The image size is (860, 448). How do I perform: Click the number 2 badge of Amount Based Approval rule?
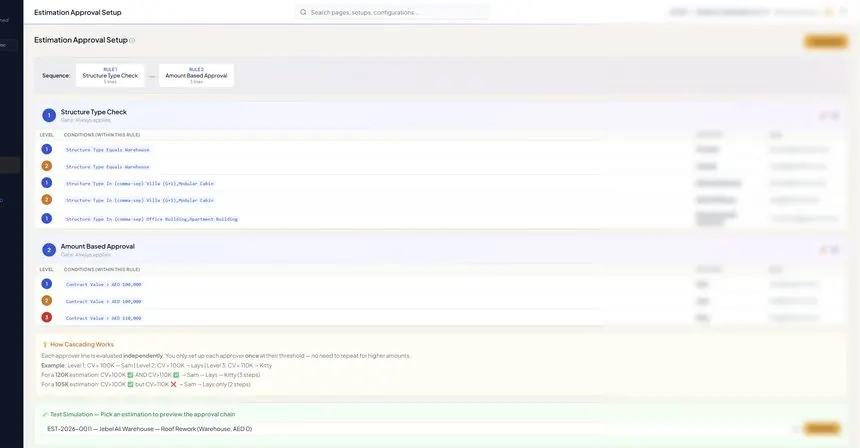coord(49,250)
